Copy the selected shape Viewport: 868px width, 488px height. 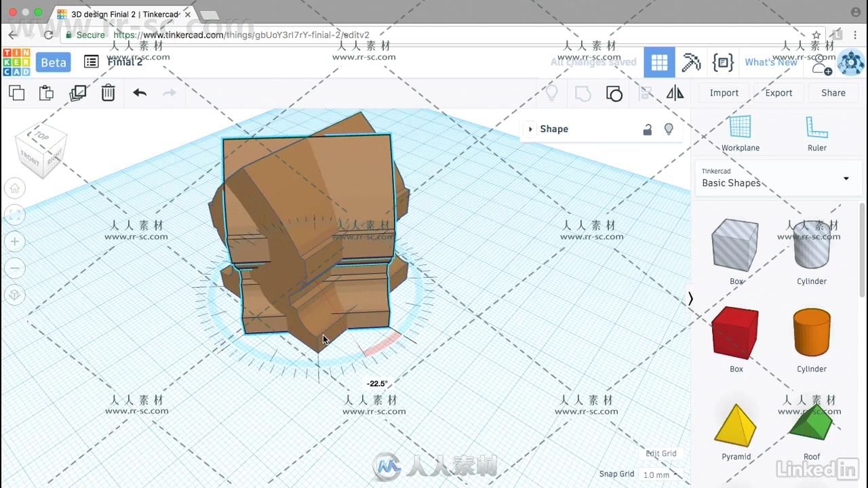16,93
